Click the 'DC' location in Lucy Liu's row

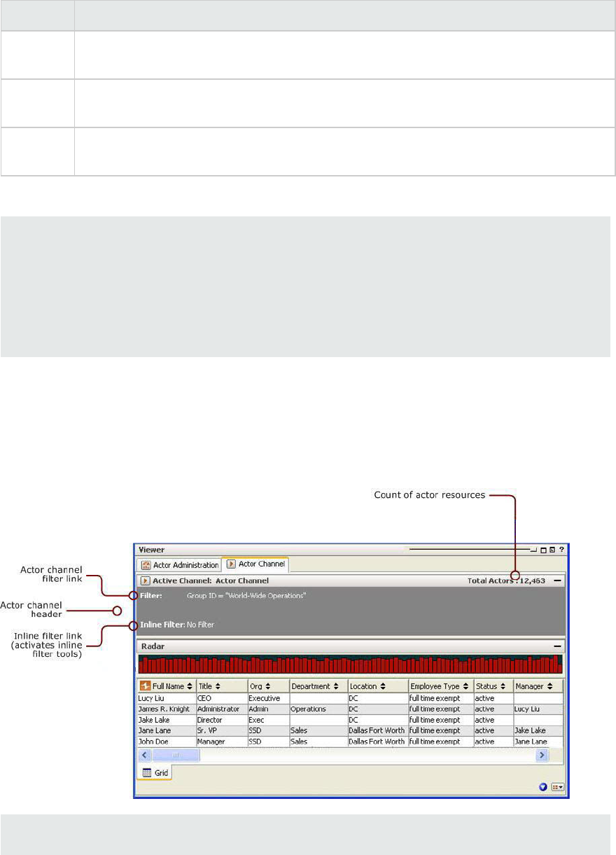(378, 698)
